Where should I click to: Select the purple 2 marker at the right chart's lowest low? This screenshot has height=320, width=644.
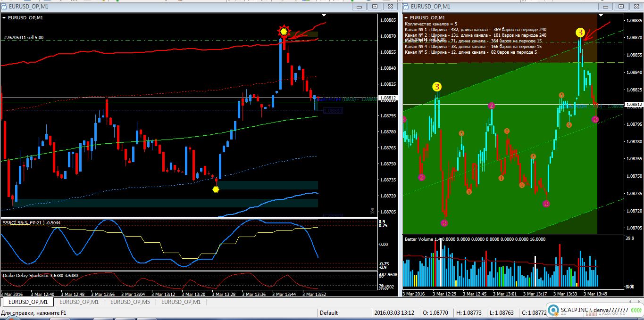pos(444,223)
